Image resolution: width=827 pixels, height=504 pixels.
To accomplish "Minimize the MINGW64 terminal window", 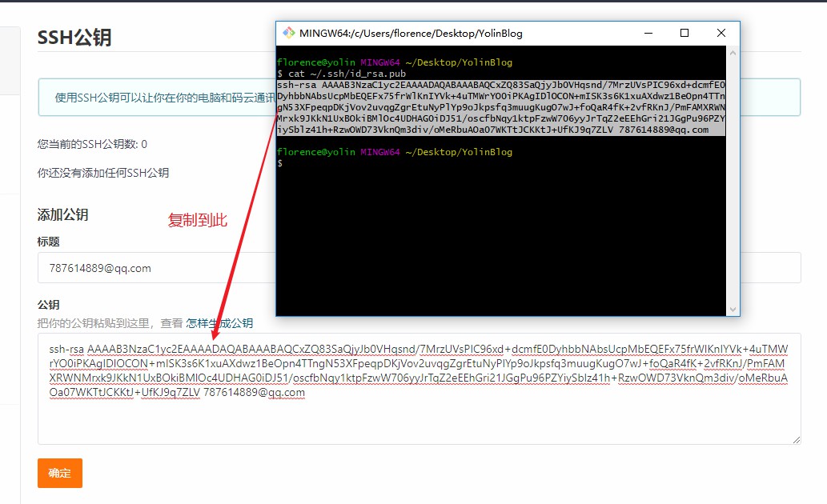I will click(x=648, y=34).
